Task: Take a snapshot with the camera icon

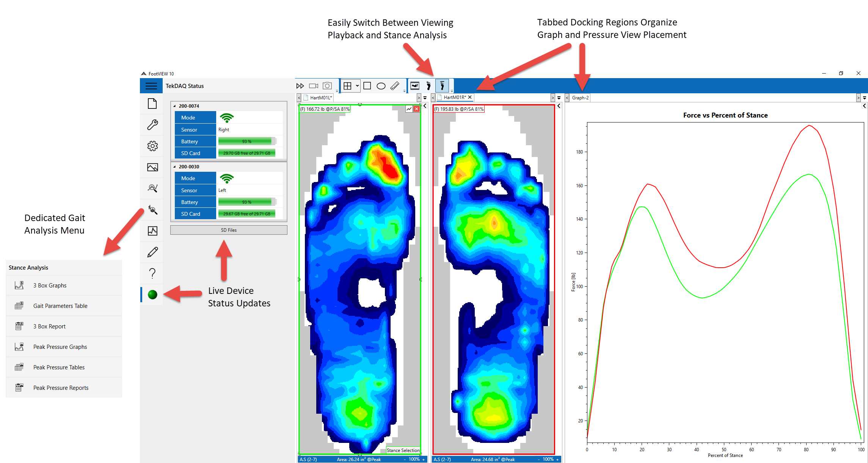Action: tap(327, 86)
